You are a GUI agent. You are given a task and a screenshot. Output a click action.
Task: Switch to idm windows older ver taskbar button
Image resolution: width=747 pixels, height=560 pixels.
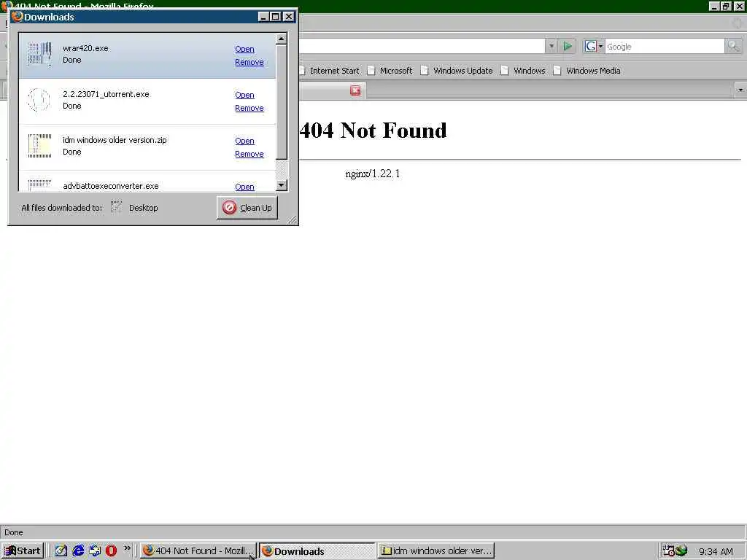pyautogui.click(x=436, y=551)
